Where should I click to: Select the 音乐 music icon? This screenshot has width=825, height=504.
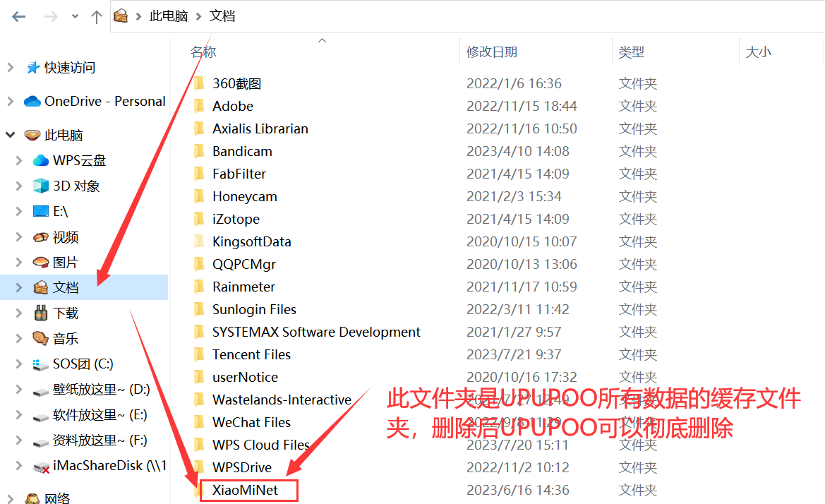point(41,339)
